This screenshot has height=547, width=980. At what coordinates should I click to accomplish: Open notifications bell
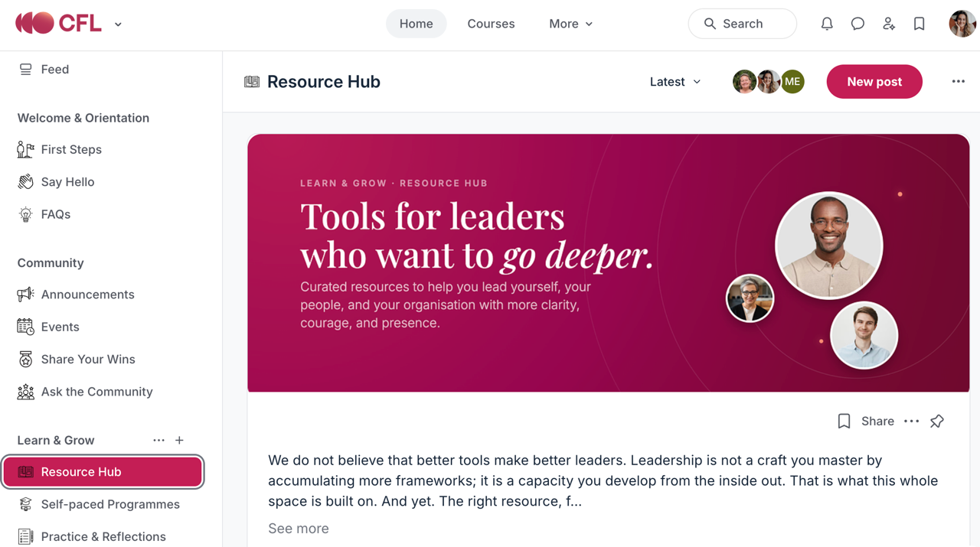(x=827, y=24)
